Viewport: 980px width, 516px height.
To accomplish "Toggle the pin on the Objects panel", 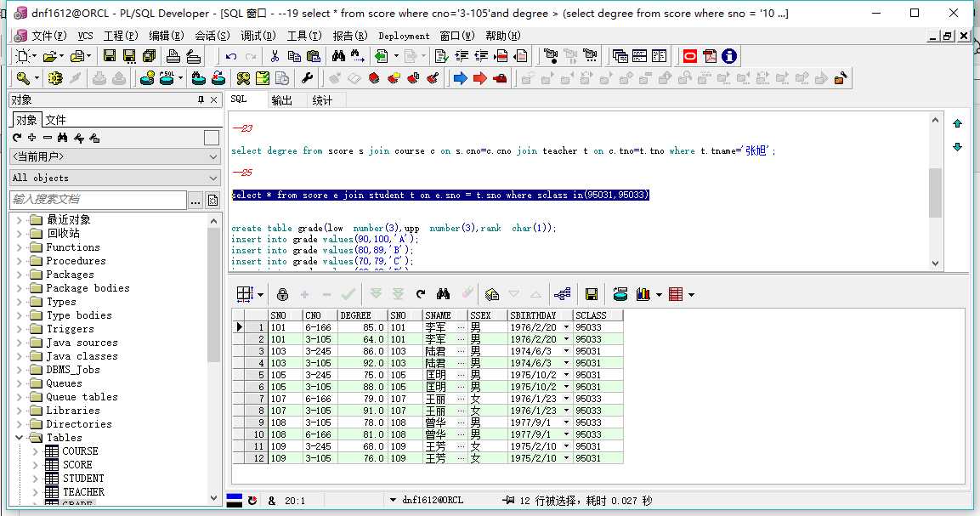I will (x=201, y=100).
